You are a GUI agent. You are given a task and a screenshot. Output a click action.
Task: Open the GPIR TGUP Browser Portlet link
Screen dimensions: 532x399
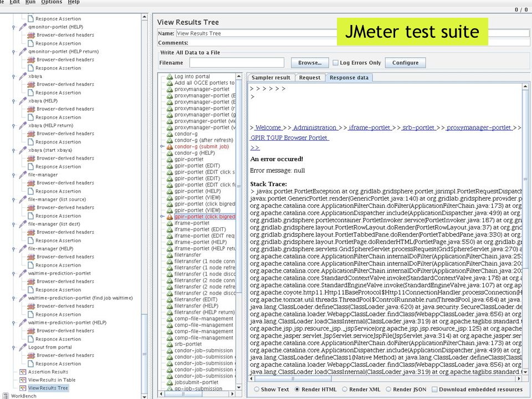[289, 138]
